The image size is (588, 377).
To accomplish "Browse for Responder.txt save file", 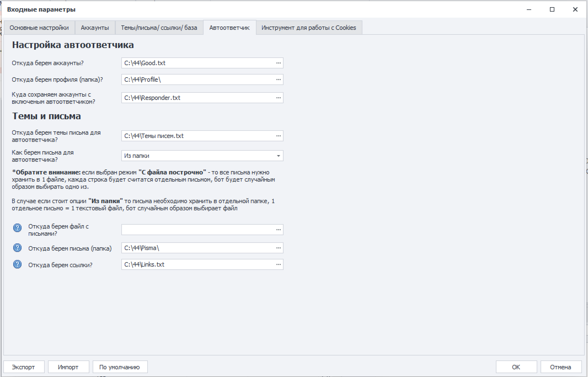I will click(x=278, y=98).
